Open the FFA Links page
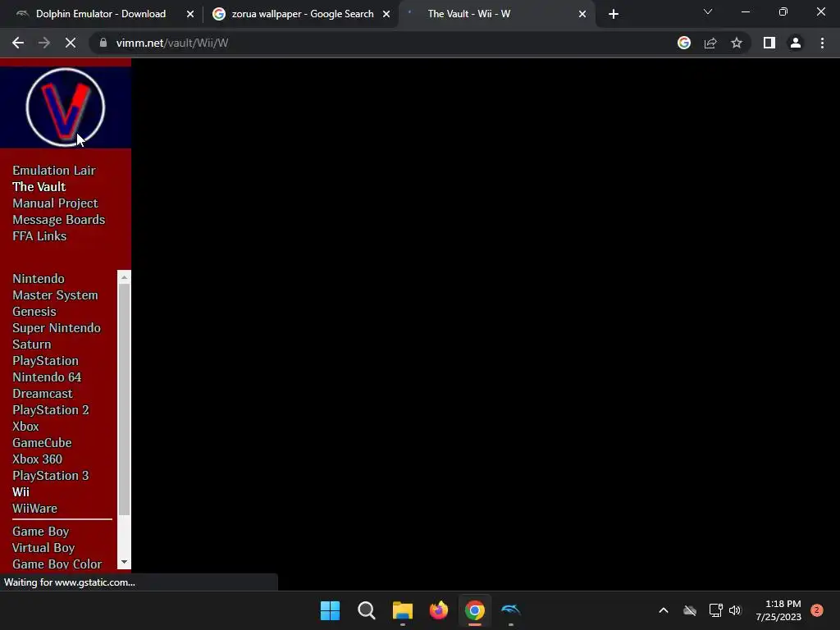Viewport: 840px width, 630px height. coord(39,236)
